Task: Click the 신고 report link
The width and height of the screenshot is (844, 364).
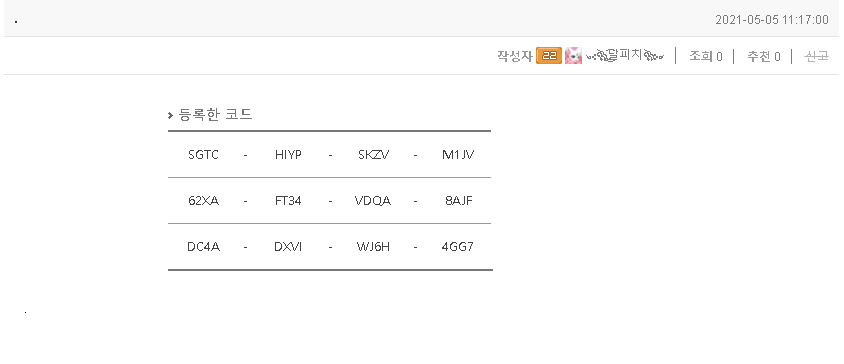Action: pyautogui.click(x=817, y=56)
